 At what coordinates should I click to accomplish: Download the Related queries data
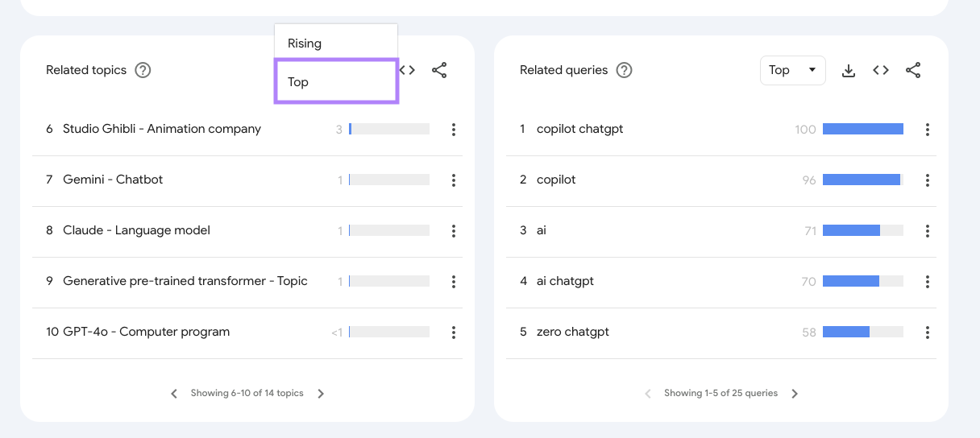(x=848, y=71)
